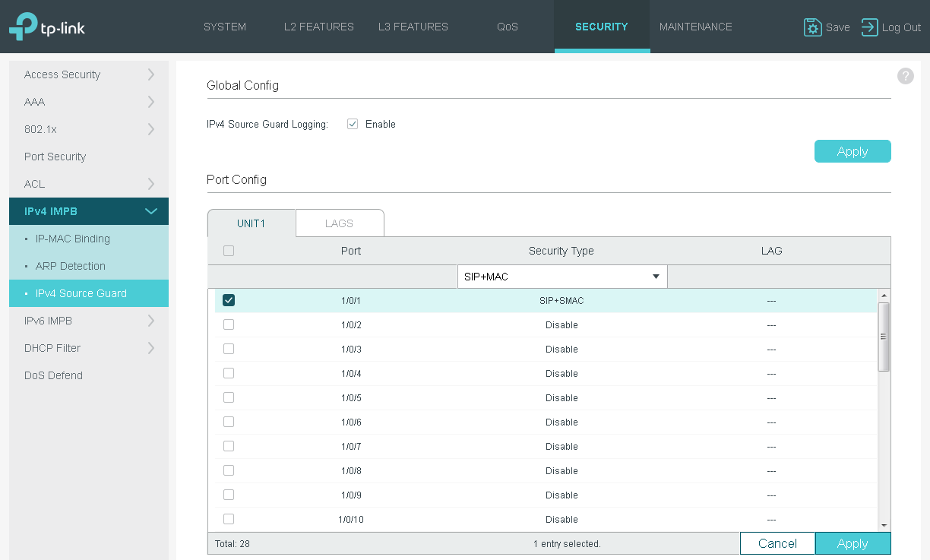
Task: Open the L3 FEATURES top menu
Action: [413, 27]
